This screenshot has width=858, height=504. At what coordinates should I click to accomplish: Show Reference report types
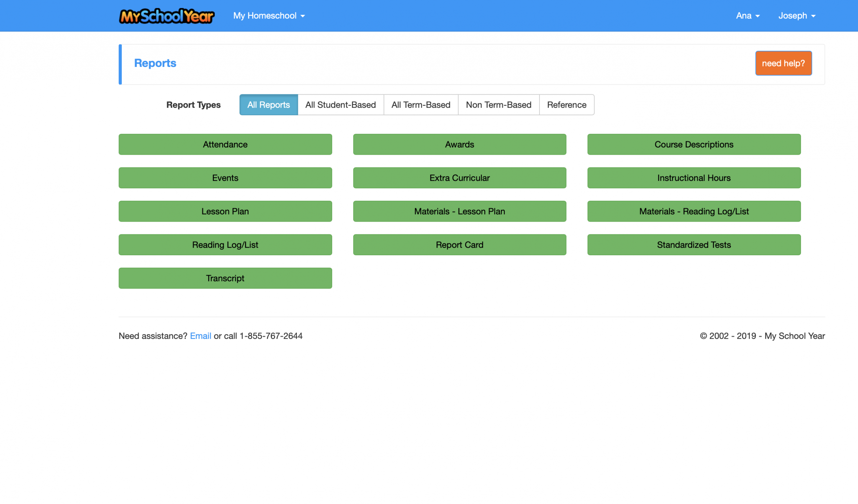[567, 105]
